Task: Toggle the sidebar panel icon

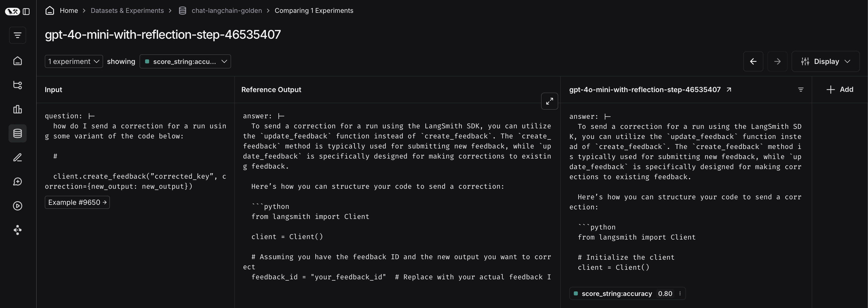Action: tap(26, 12)
